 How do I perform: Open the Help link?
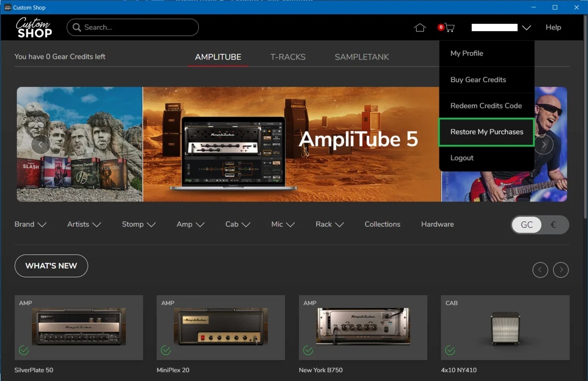554,28
